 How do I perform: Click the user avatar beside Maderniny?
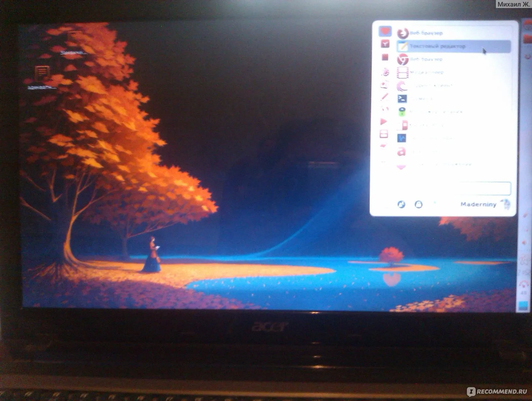click(506, 204)
